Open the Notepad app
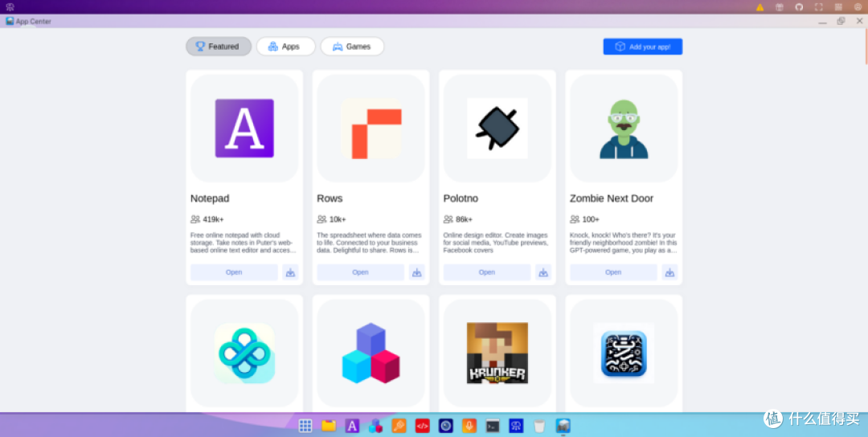The height and width of the screenshot is (437, 868). click(x=234, y=272)
